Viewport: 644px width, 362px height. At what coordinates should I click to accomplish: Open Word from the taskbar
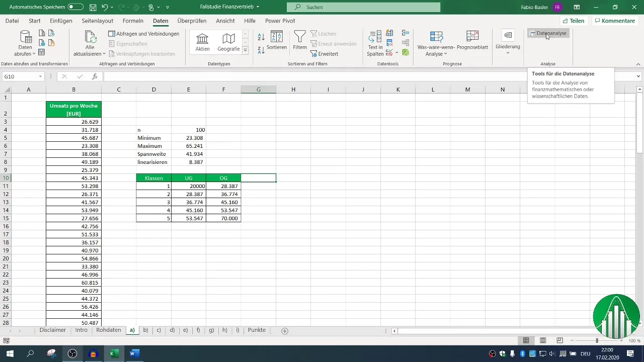(133, 353)
